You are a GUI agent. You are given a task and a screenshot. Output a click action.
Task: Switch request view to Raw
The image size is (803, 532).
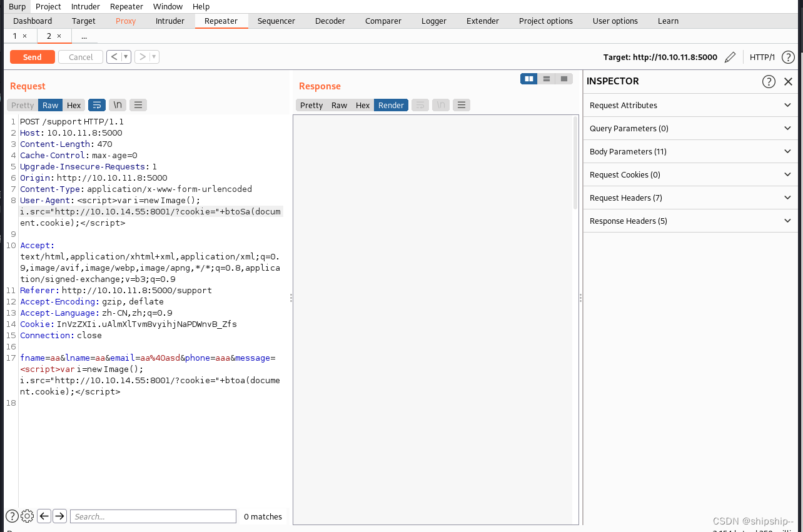coord(51,105)
